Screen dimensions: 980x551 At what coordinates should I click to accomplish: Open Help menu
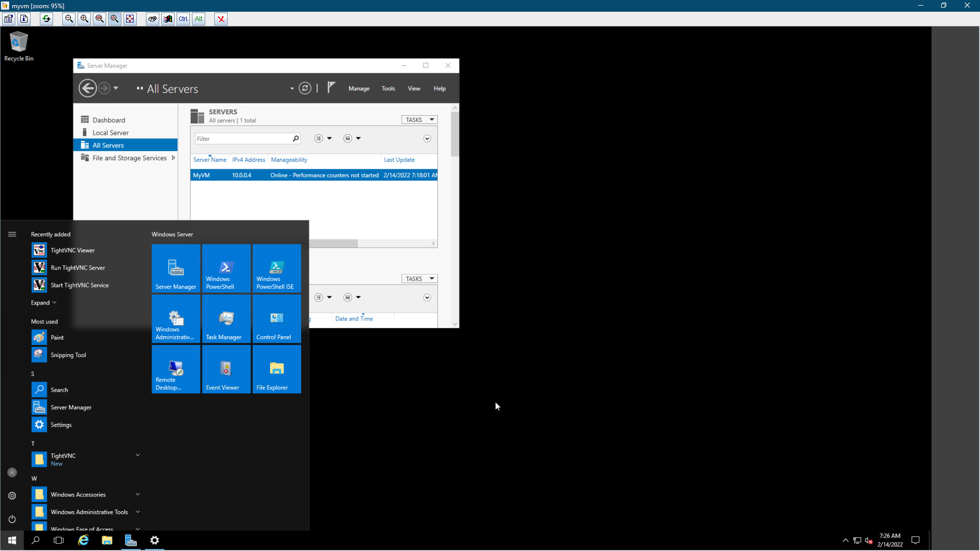[x=439, y=88]
